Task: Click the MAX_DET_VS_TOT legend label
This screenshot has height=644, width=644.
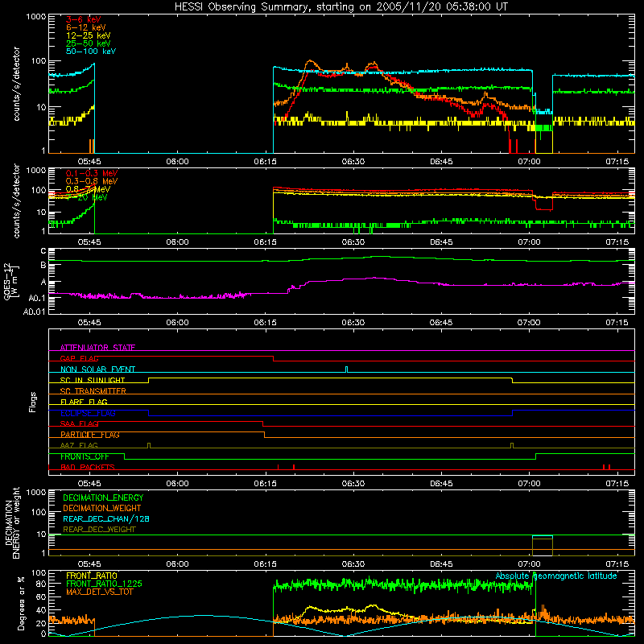Action: [99, 592]
